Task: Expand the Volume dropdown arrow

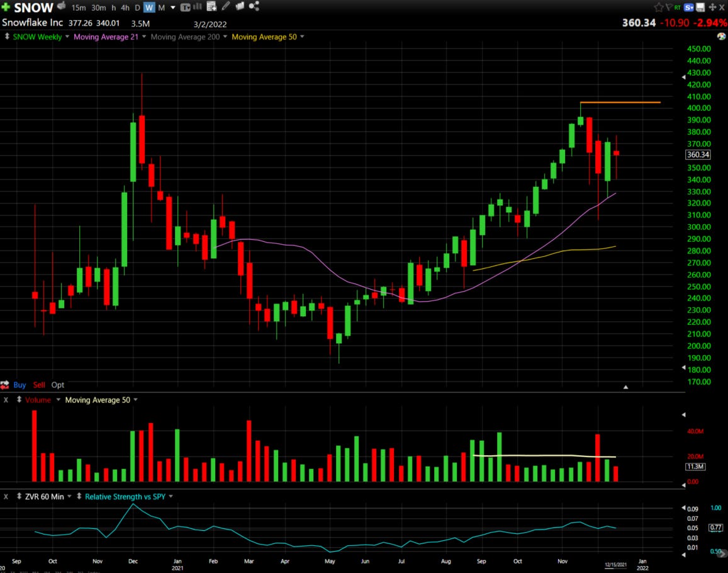Action: pos(58,400)
